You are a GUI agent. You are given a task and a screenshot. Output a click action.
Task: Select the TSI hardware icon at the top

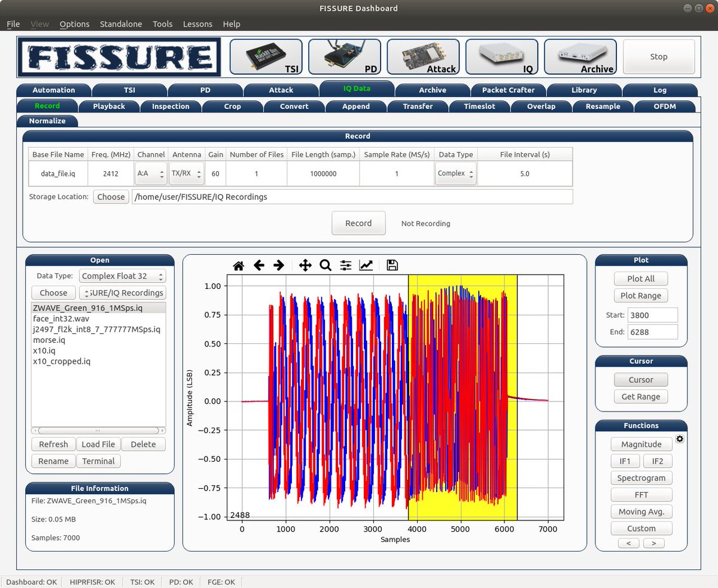coord(266,57)
